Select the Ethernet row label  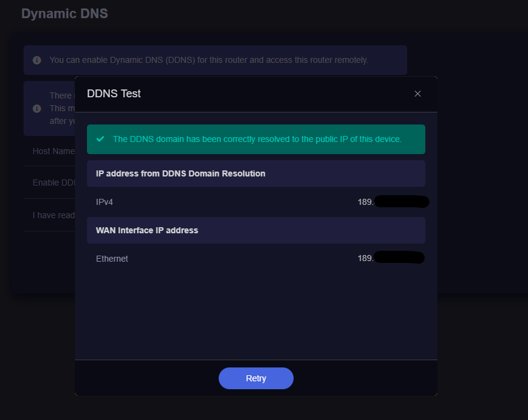coord(112,259)
